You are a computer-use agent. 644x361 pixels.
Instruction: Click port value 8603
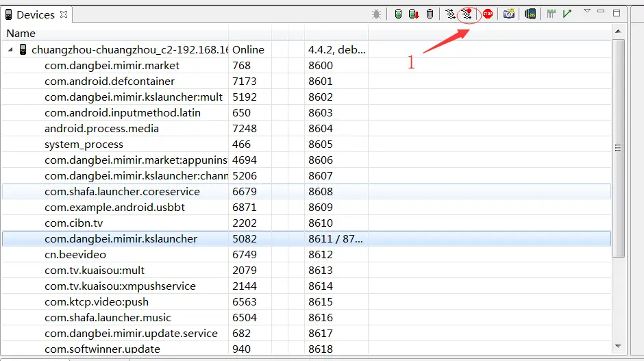pos(321,112)
